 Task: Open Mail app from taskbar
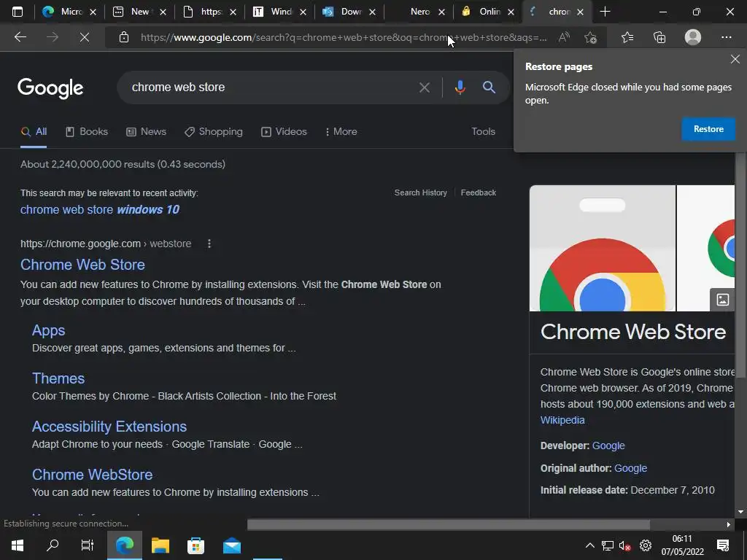click(x=232, y=545)
